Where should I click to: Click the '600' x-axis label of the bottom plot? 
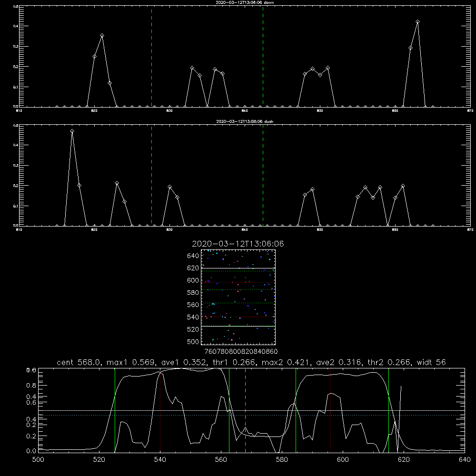click(x=343, y=460)
